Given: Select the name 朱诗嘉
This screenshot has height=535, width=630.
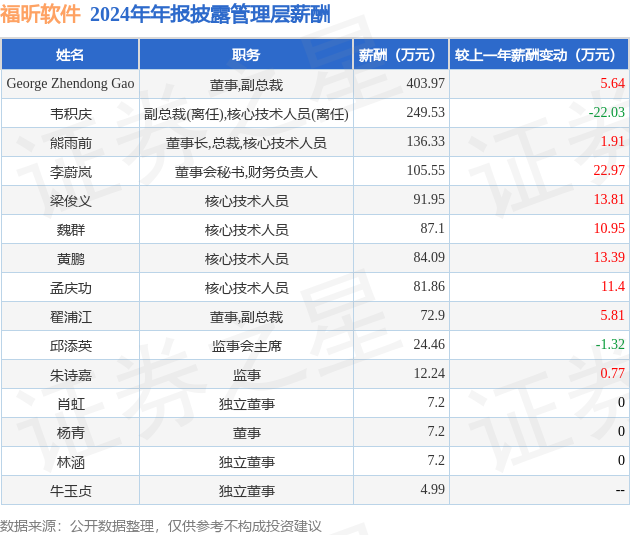Looking at the screenshot, I should click(x=71, y=375).
